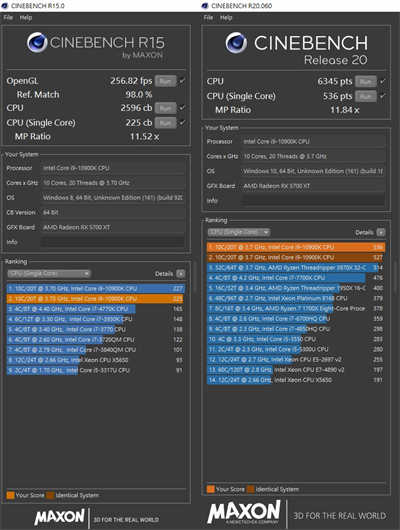Select Xeon Platinum 8168 row in R20

[x=296, y=298]
